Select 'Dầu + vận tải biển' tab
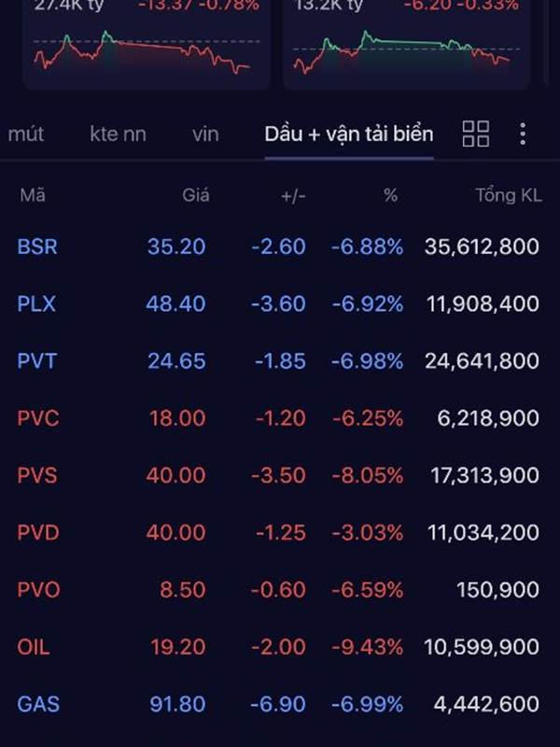The image size is (560, 747). pyautogui.click(x=349, y=134)
